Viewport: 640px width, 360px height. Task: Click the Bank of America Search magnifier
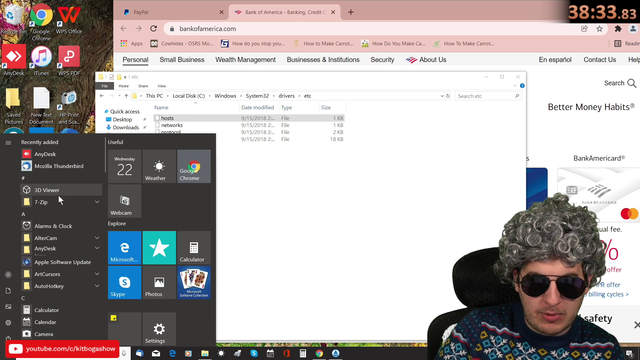[631, 83]
